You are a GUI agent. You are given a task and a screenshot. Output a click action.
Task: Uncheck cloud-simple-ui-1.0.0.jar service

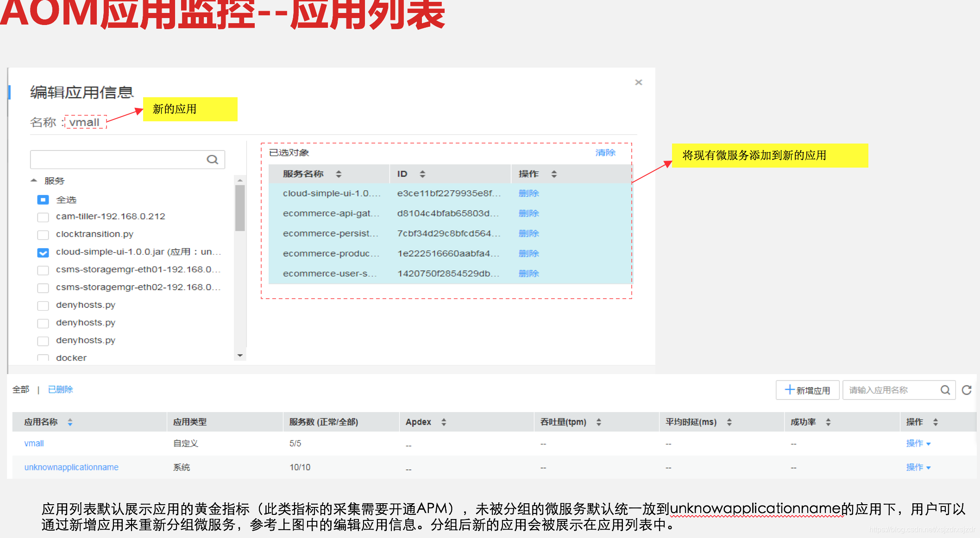pos(43,252)
